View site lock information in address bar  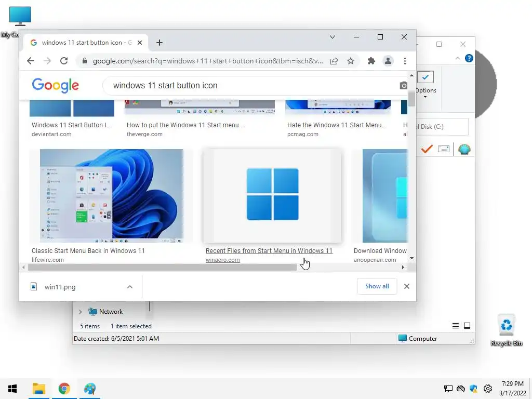click(x=85, y=61)
